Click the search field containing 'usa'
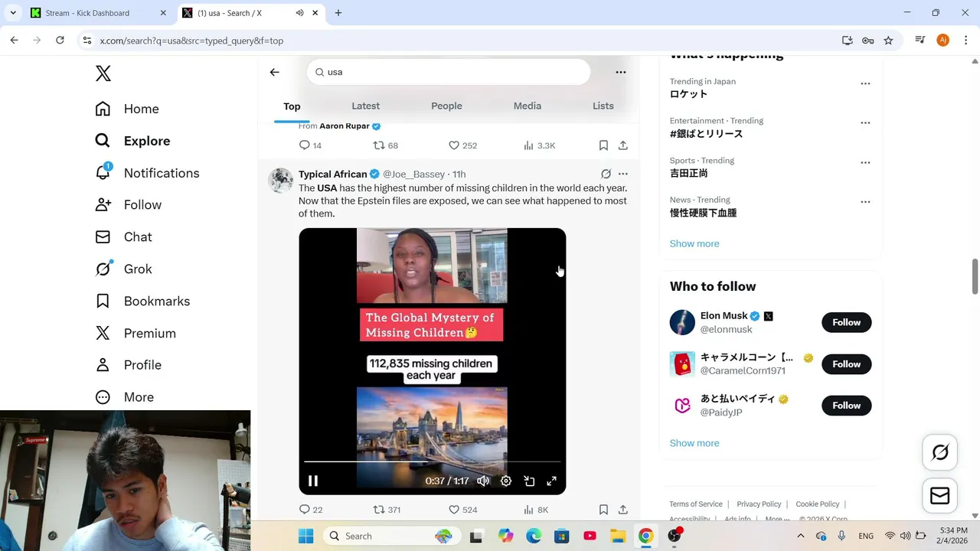The height and width of the screenshot is (551, 980). pyautogui.click(x=449, y=72)
